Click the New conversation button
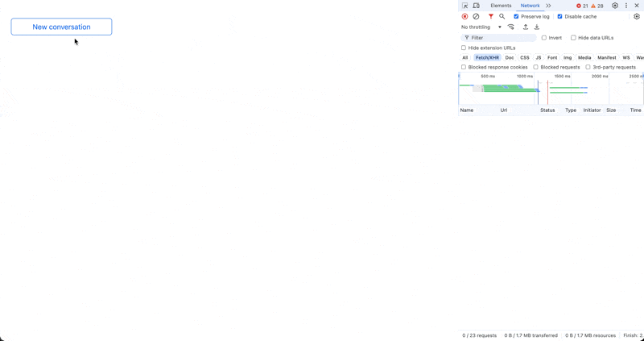 coord(62,27)
